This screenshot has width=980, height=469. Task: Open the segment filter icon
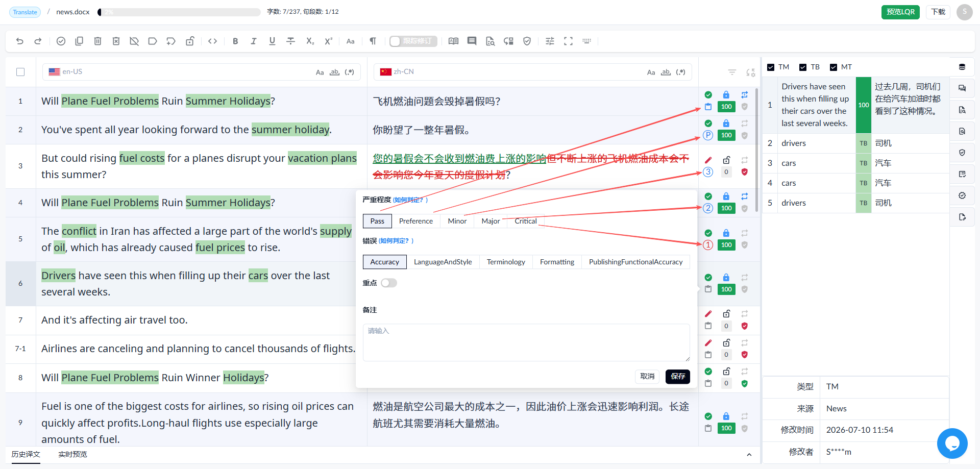tap(732, 72)
